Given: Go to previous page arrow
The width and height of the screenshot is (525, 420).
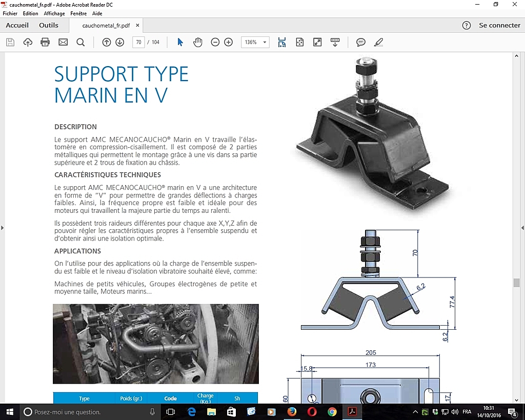Looking at the screenshot, I should 107,42.
